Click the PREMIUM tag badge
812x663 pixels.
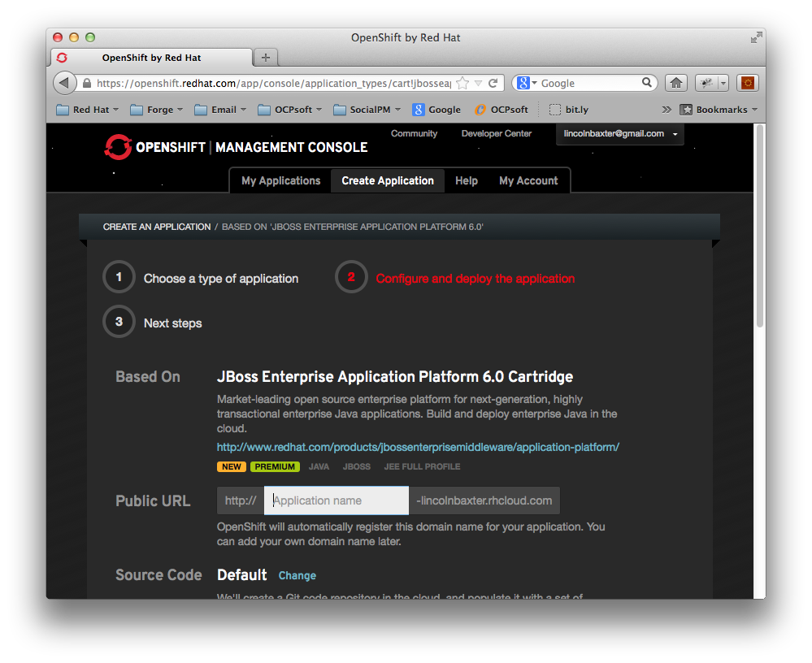[x=275, y=467]
